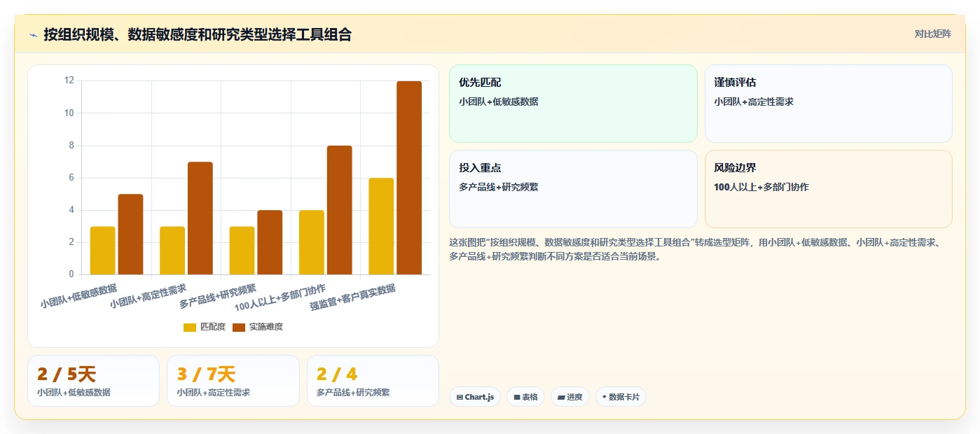
Task: Click the icon inside the 进度 tag
Action: click(561, 397)
